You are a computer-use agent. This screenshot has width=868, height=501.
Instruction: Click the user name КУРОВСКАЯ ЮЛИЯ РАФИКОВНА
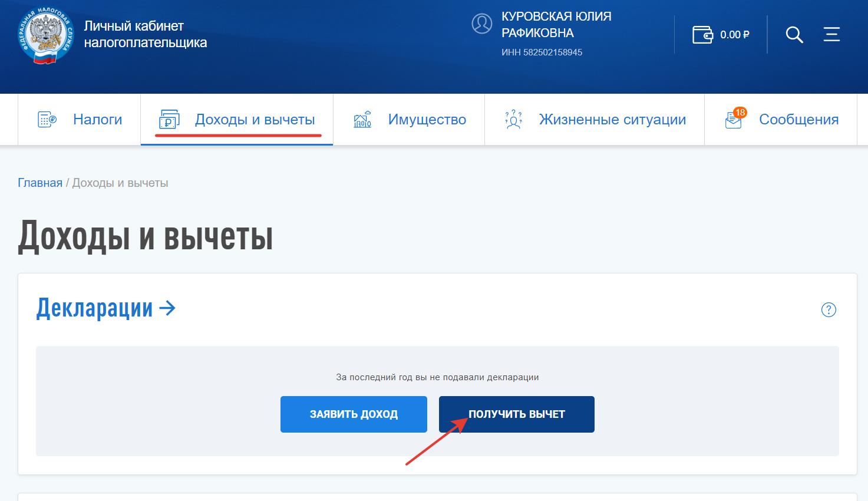coord(556,25)
